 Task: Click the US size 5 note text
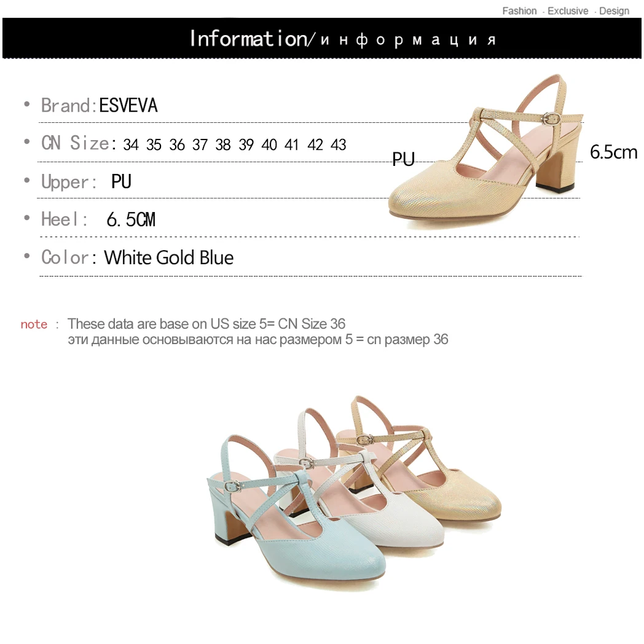click(x=206, y=324)
